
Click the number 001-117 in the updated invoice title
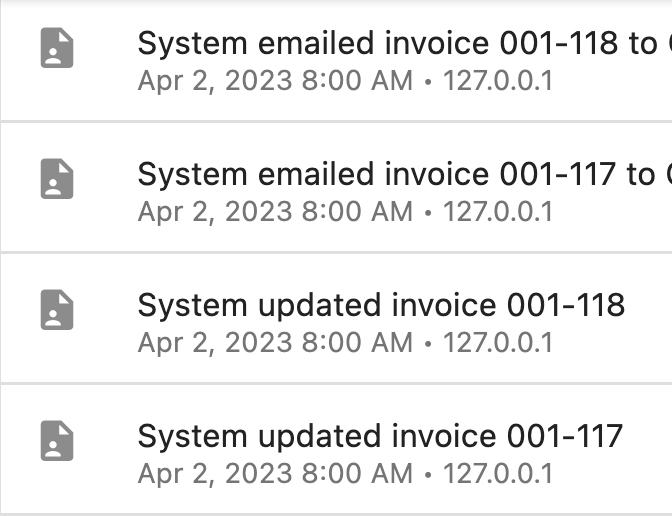click(565, 436)
